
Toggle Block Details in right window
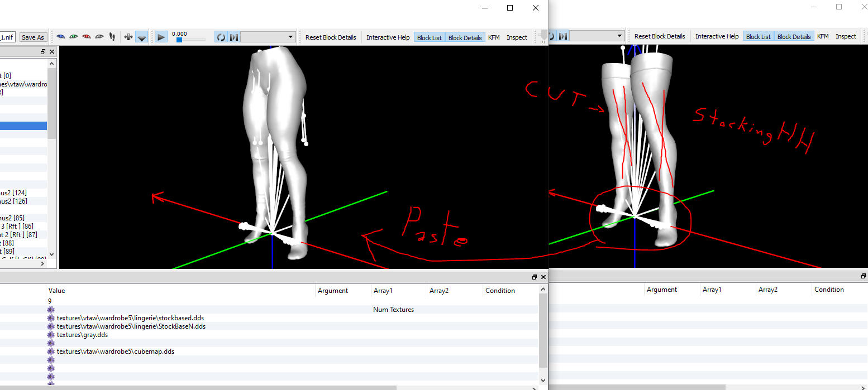[x=794, y=36]
